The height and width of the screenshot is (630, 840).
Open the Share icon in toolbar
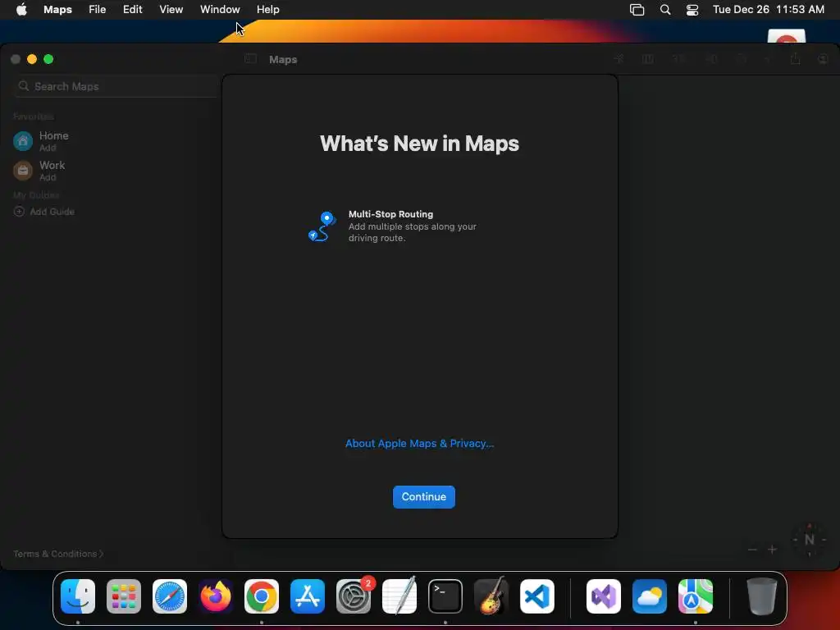tap(795, 58)
